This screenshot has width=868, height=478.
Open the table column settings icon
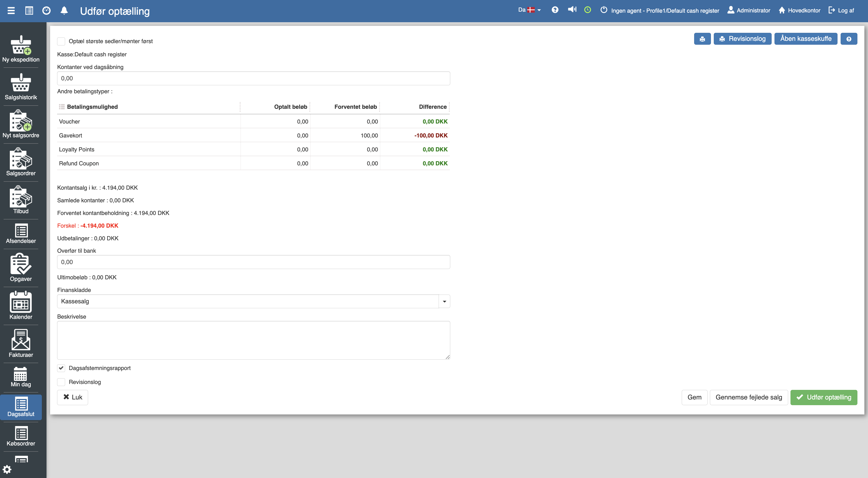point(62,107)
